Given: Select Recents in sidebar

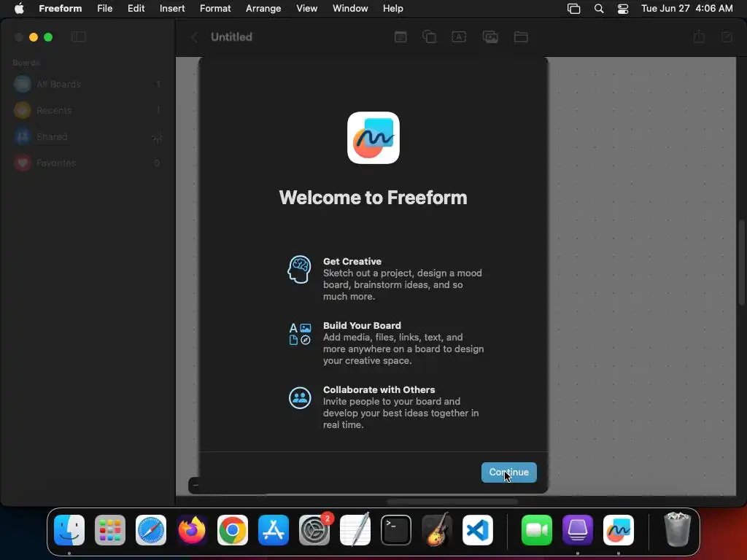Looking at the screenshot, I should click(x=88, y=111).
